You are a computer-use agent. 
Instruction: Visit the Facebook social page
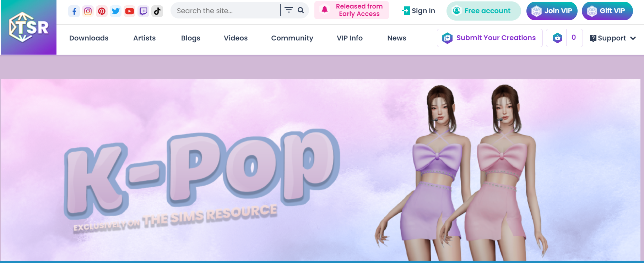(x=74, y=11)
